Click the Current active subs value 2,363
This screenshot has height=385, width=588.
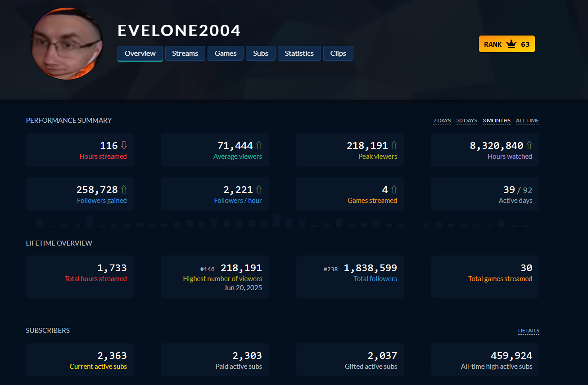pyautogui.click(x=112, y=355)
